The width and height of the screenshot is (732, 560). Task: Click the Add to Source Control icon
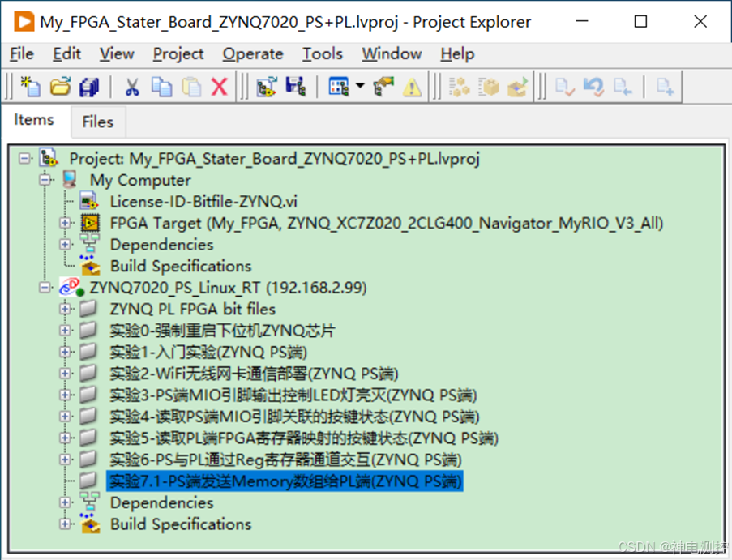[665, 87]
